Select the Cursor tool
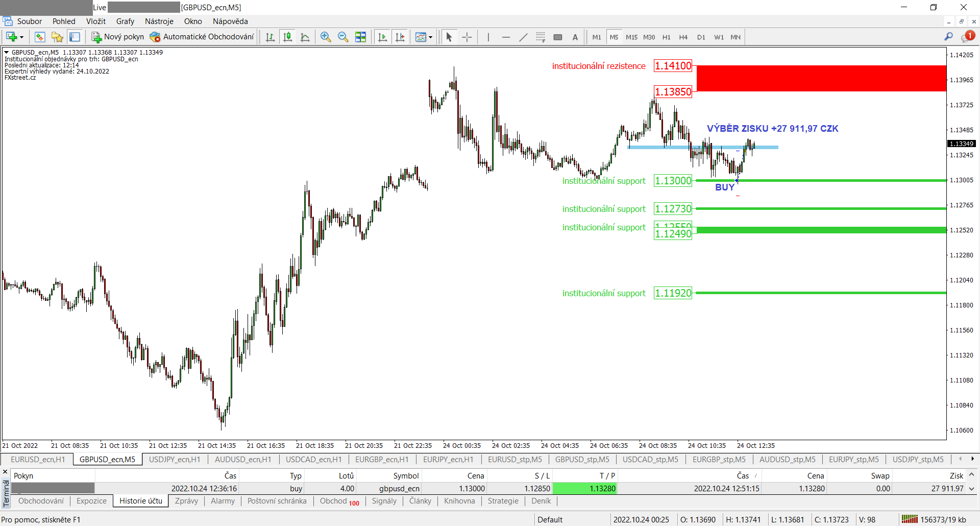 pos(449,37)
